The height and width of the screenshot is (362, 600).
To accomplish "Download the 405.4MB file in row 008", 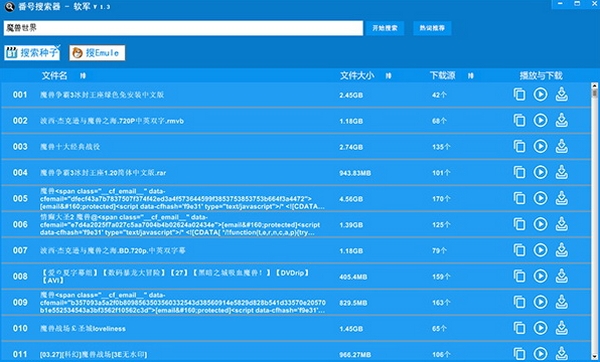I will tap(561, 276).
